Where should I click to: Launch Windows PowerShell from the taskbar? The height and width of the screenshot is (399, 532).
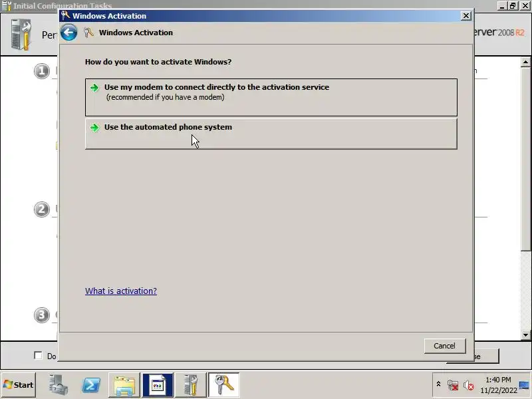click(x=91, y=385)
